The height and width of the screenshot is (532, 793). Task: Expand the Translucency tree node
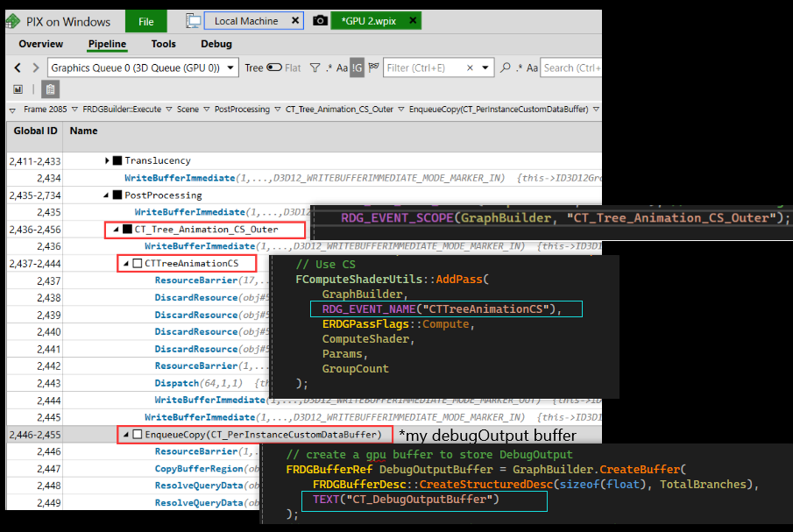coord(107,160)
